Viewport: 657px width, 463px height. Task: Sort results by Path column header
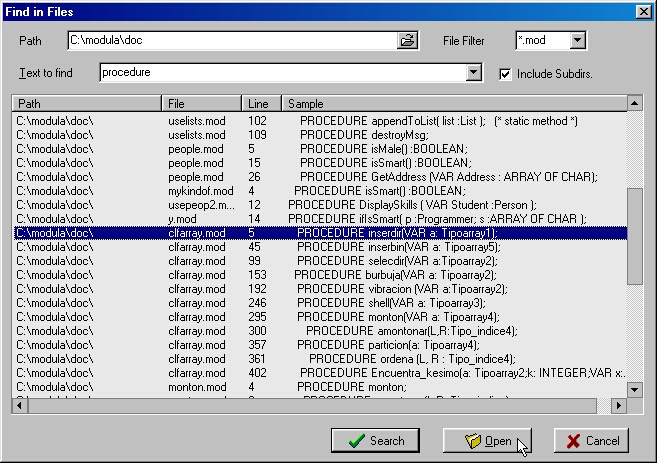(x=86, y=103)
